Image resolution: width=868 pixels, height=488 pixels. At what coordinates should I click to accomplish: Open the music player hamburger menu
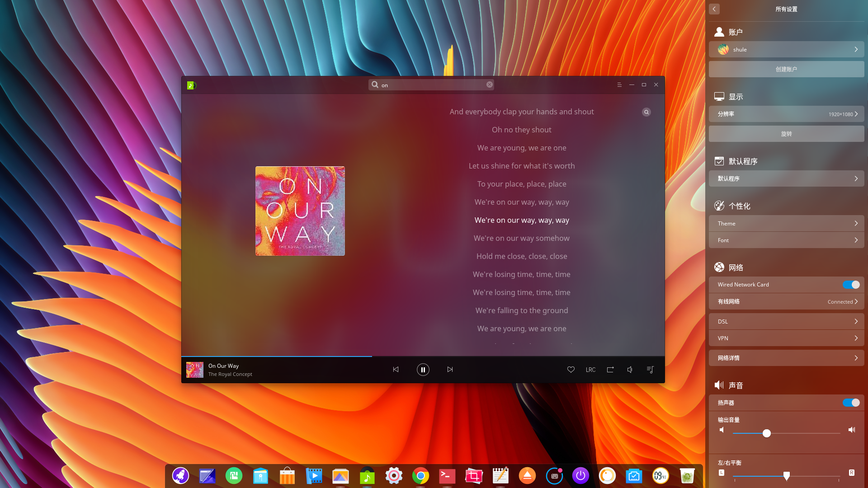pos(619,85)
